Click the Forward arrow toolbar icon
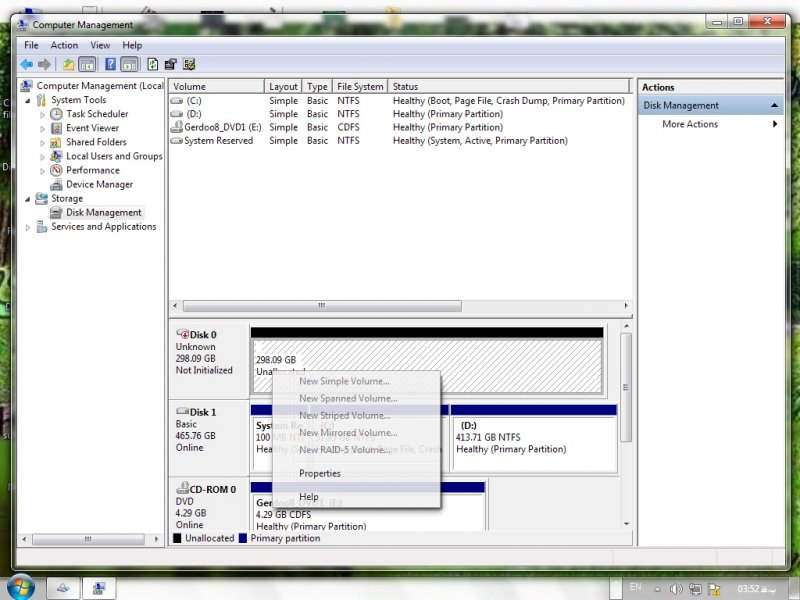The height and width of the screenshot is (600, 800). (44, 64)
